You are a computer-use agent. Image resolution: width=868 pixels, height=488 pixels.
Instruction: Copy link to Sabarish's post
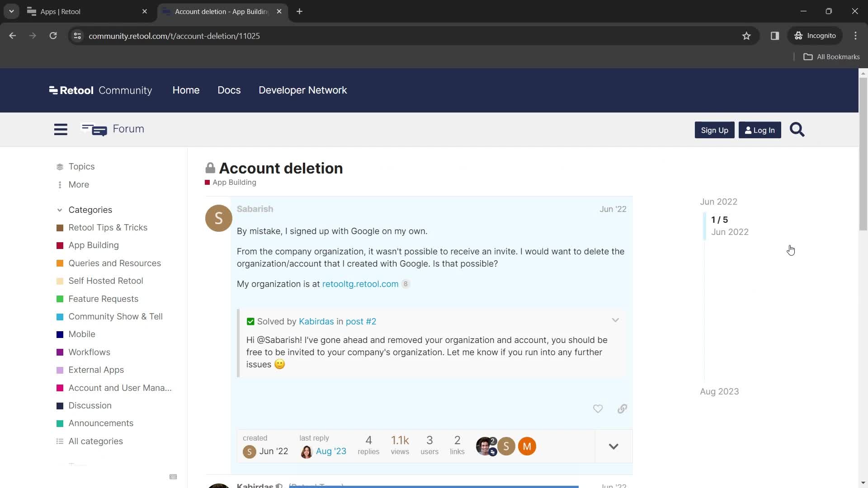[622, 408]
